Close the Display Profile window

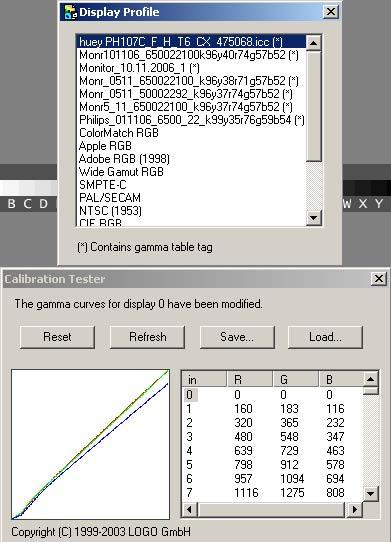point(331,12)
